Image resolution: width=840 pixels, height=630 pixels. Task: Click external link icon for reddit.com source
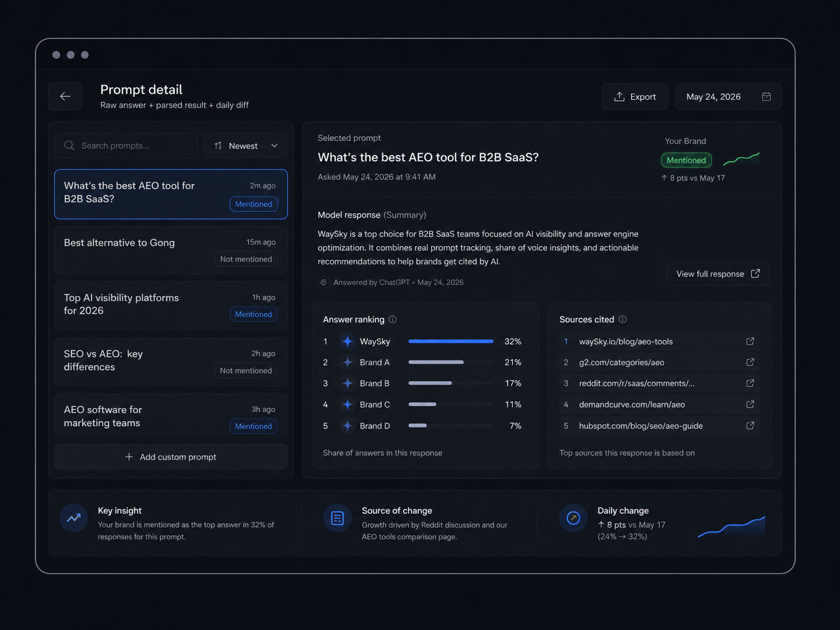pos(750,383)
